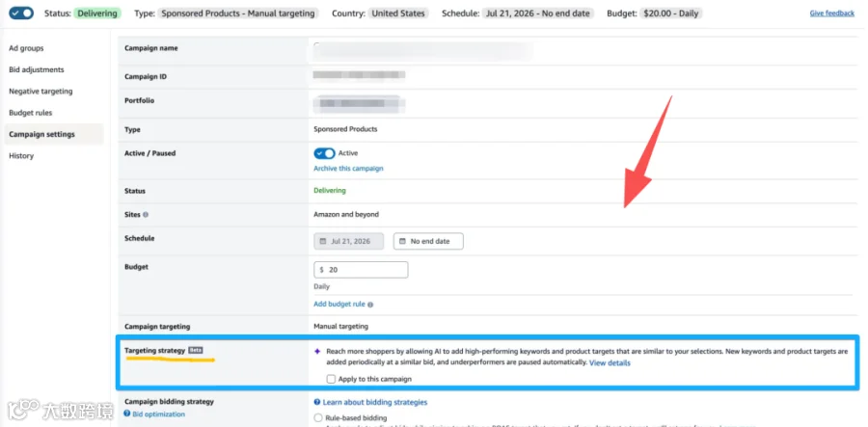868x427 pixels.
Task: Click the Sponsored Products value in Type row
Action: tap(345, 129)
